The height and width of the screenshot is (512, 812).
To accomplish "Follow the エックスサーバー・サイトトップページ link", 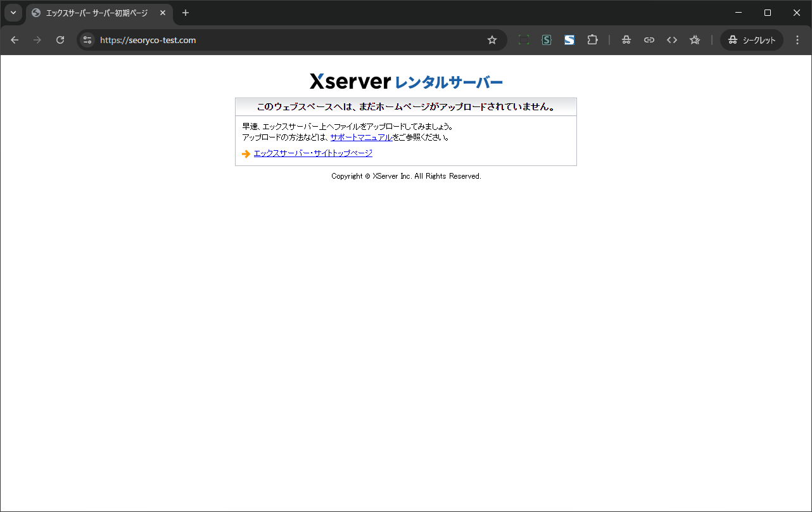I will [312, 153].
